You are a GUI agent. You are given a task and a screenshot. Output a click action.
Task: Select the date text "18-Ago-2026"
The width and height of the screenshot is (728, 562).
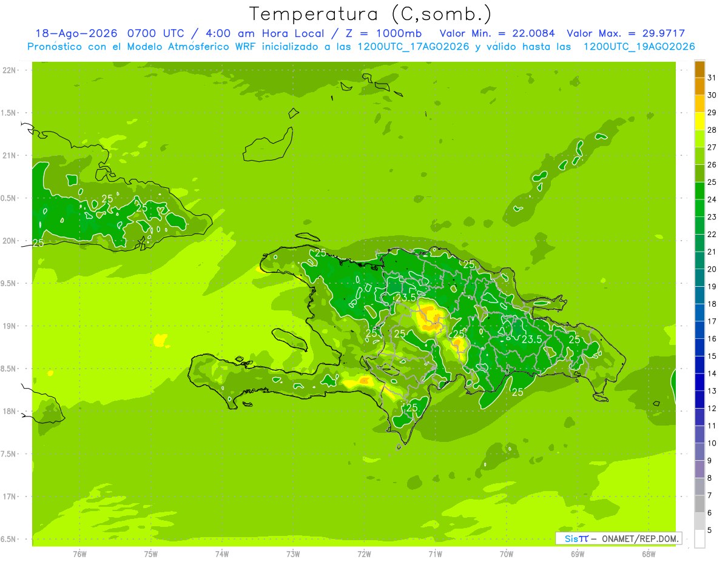point(76,34)
